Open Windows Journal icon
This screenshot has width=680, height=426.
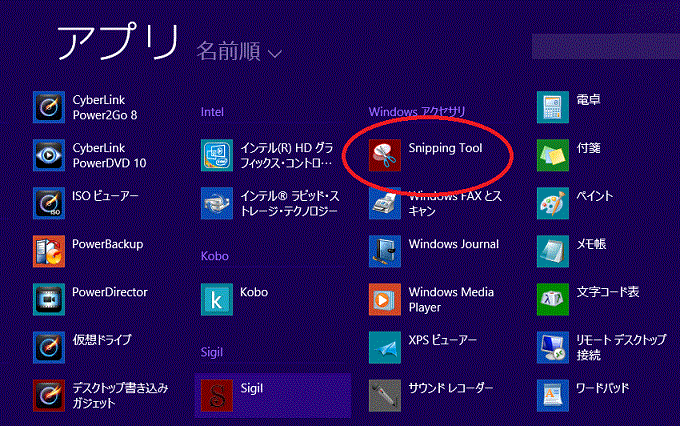click(385, 252)
